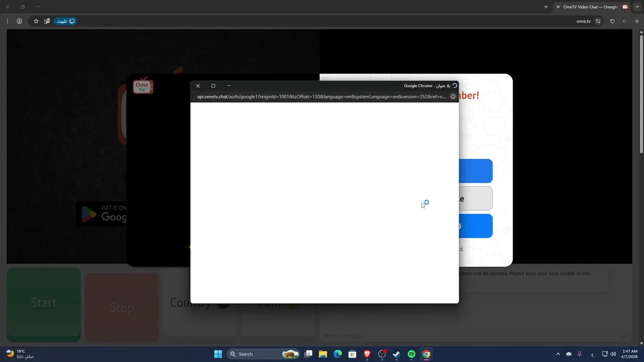
Task: Click the microphone tray icon
Action: [x=580, y=354]
